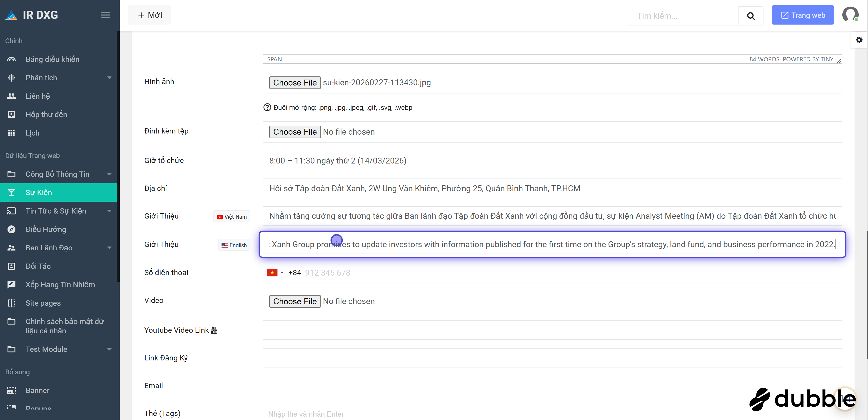868x420 pixels.
Task: Click the + Mới button
Action: (149, 15)
